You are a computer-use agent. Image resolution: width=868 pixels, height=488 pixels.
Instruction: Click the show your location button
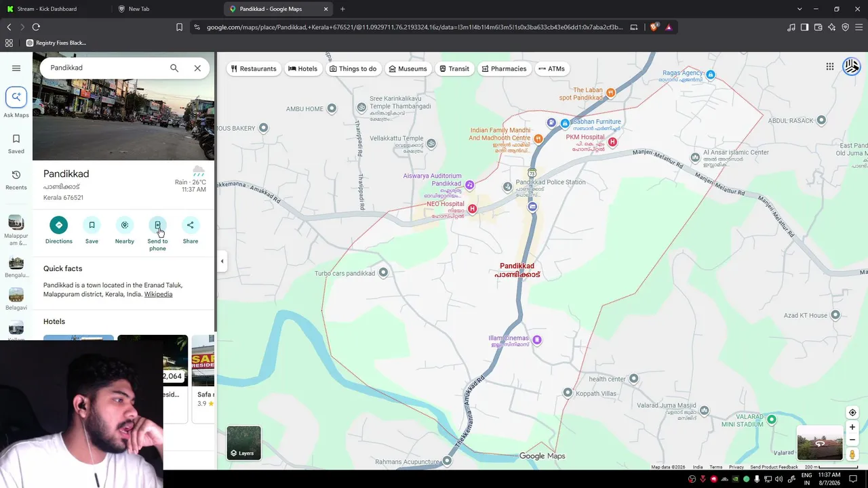click(x=852, y=413)
